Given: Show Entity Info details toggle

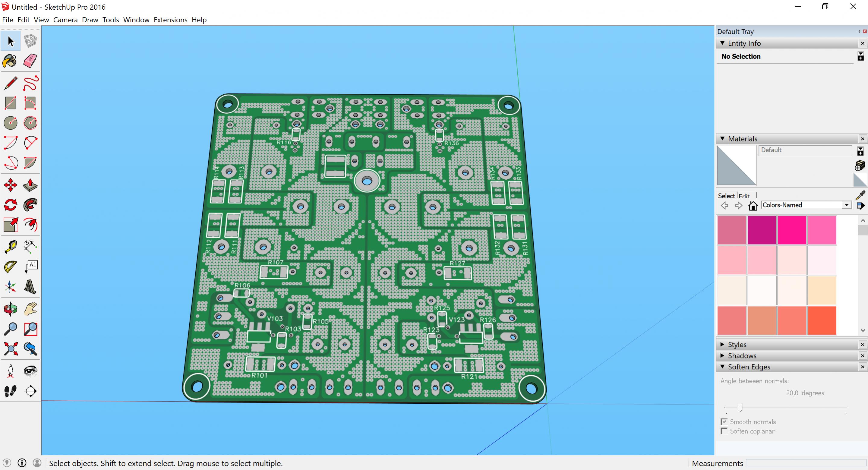Looking at the screenshot, I should click(x=860, y=56).
